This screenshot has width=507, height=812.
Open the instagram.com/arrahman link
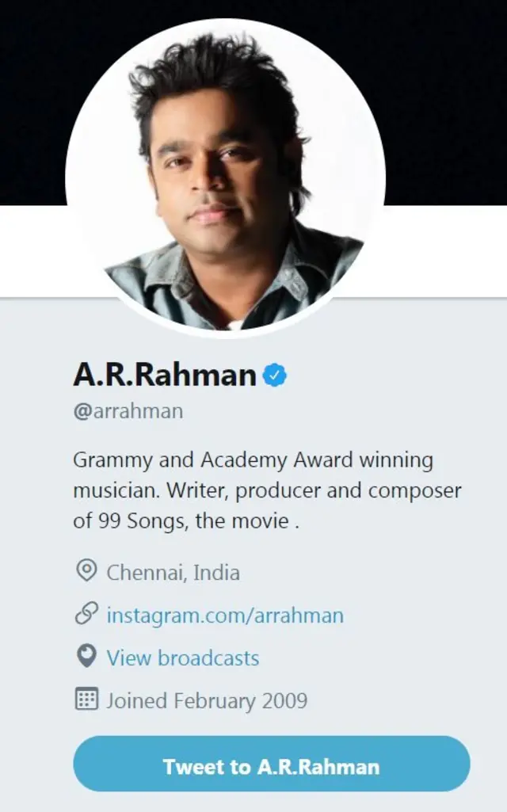pyautogui.click(x=225, y=616)
